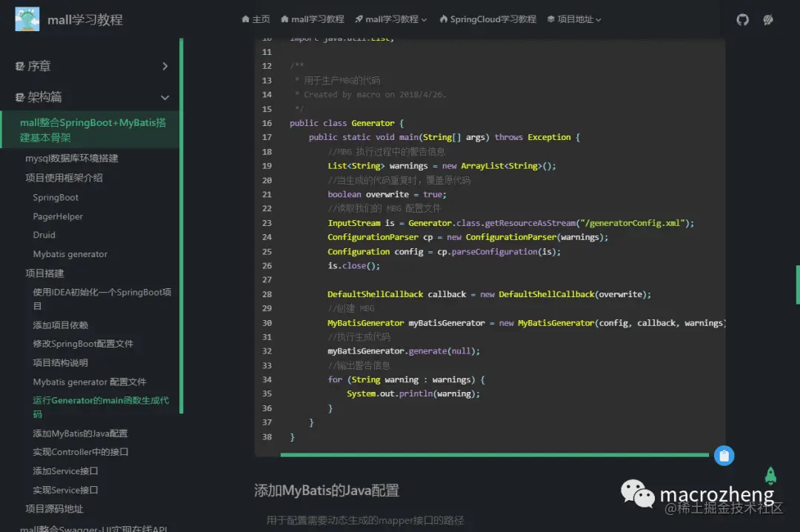Viewport: 800px width, 532px height.
Task: Click the 主页 home nav link
Action: point(256,19)
